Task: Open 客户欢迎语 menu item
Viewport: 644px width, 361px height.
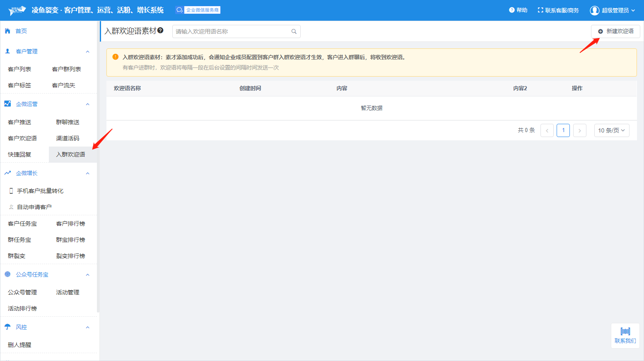Action: [22, 138]
